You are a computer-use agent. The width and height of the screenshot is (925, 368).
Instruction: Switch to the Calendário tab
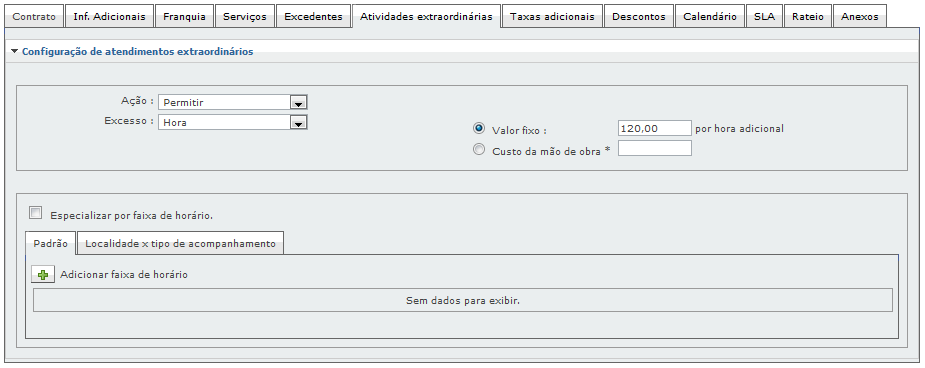pyautogui.click(x=710, y=17)
